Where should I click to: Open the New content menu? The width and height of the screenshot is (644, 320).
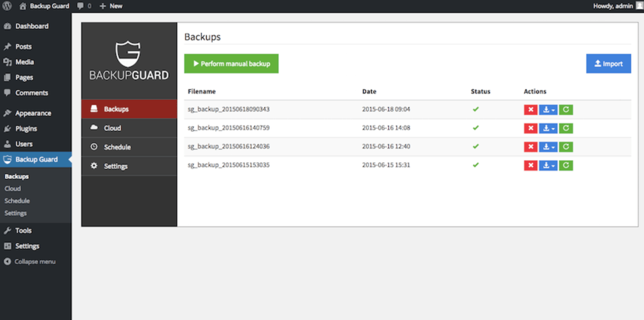[111, 6]
